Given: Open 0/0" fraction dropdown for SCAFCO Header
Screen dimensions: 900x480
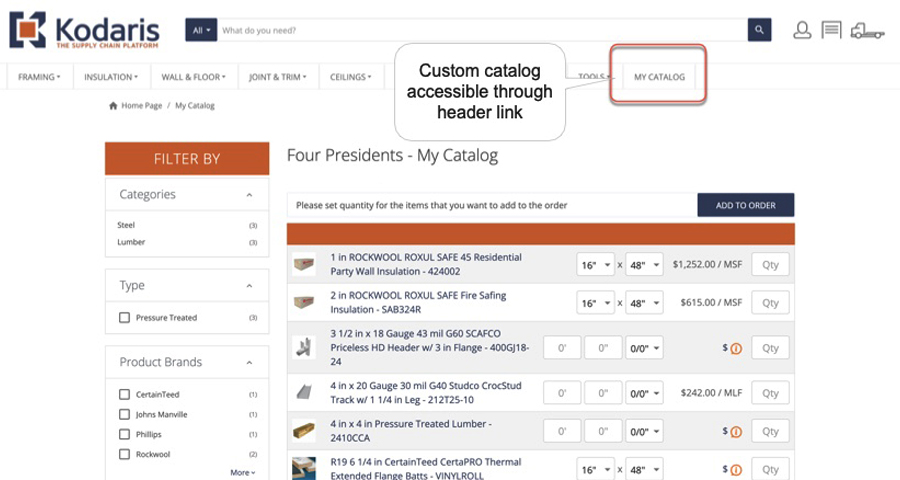Looking at the screenshot, I should coord(644,348).
